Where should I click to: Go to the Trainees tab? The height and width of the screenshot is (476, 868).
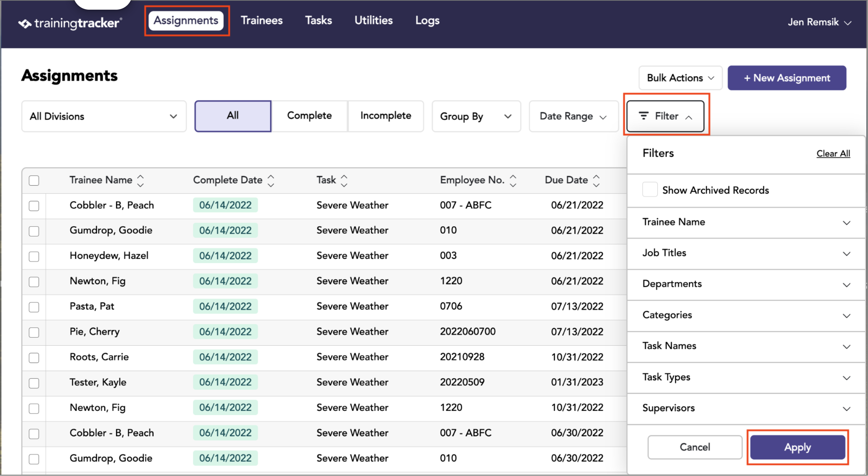point(262,20)
